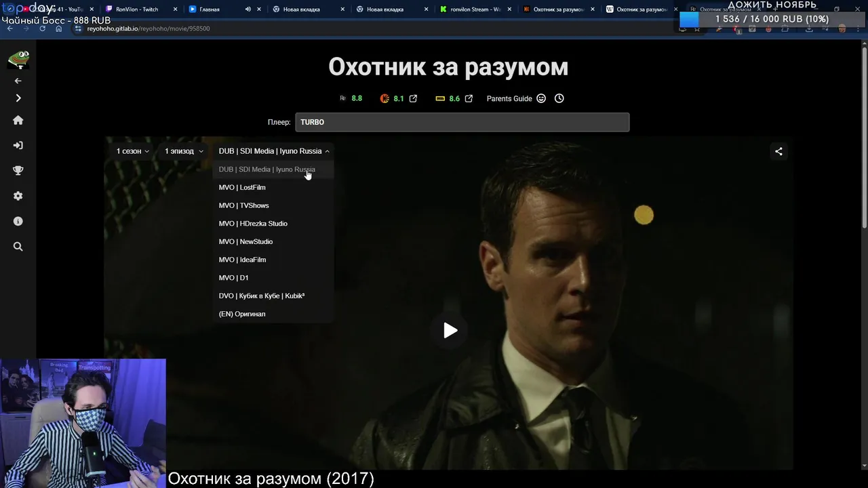Select DVO | Кубик в Кубе option
Screen dimensions: 868x488
[273, 296]
